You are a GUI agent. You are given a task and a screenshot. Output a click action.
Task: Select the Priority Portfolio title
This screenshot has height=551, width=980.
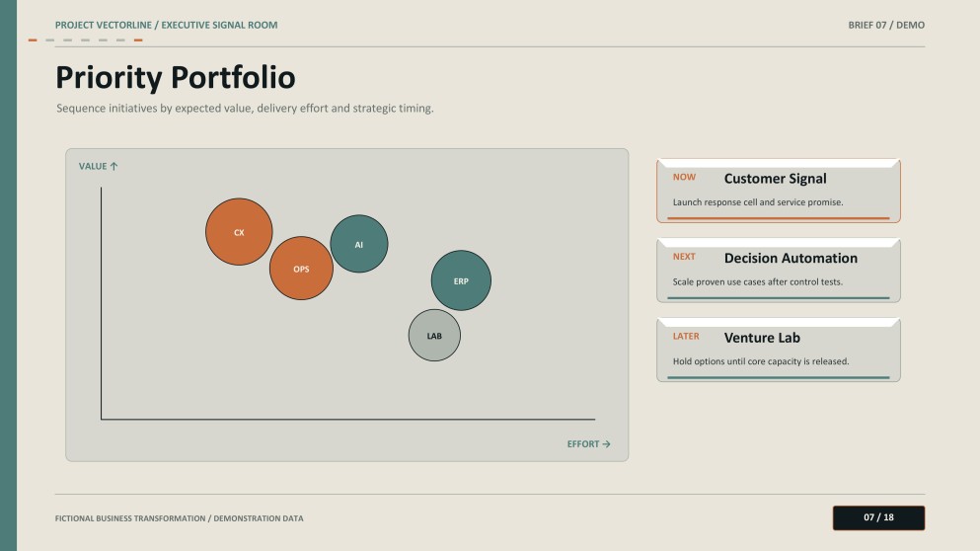point(176,78)
